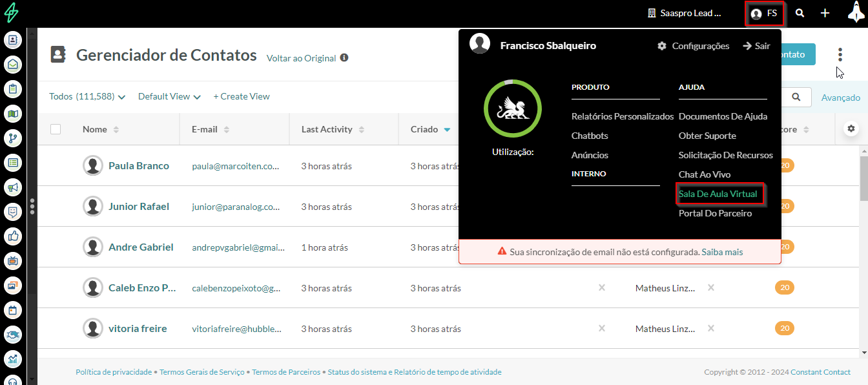Open Relatórios Personalizados menu item
This screenshot has height=385, width=868.
coord(622,116)
